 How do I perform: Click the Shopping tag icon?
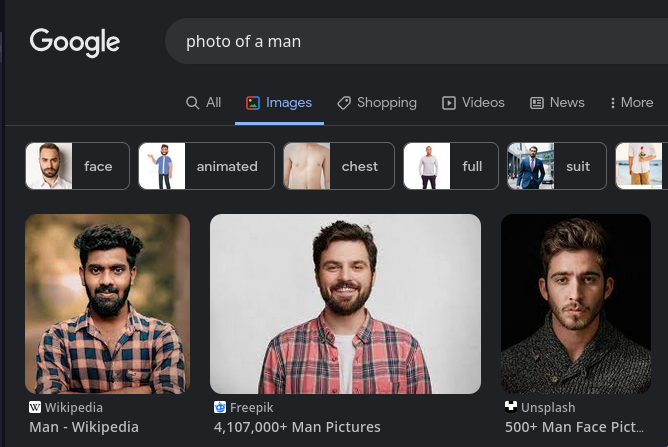pyautogui.click(x=344, y=103)
